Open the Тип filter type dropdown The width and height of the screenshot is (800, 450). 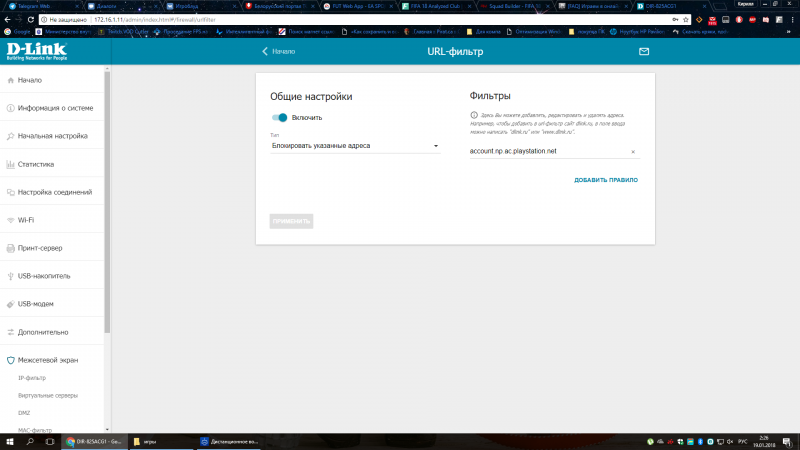click(x=355, y=146)
